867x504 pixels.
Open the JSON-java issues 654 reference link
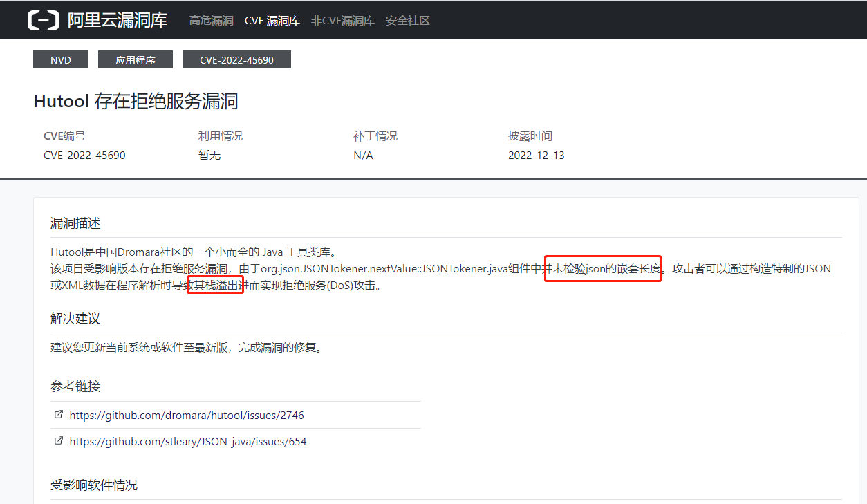click(188, 441)
